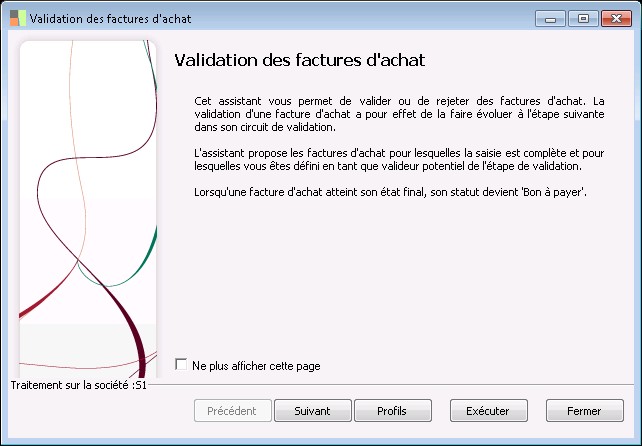Click the 'Traitement sur la société :S1' status text

tap(78, 385)
